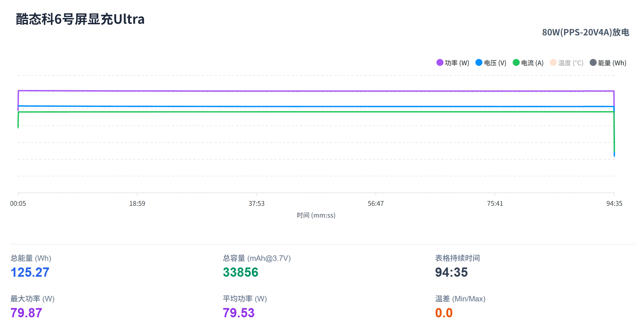
Task: Select the temperature difference value 0.0
Action: click(444, 313)
